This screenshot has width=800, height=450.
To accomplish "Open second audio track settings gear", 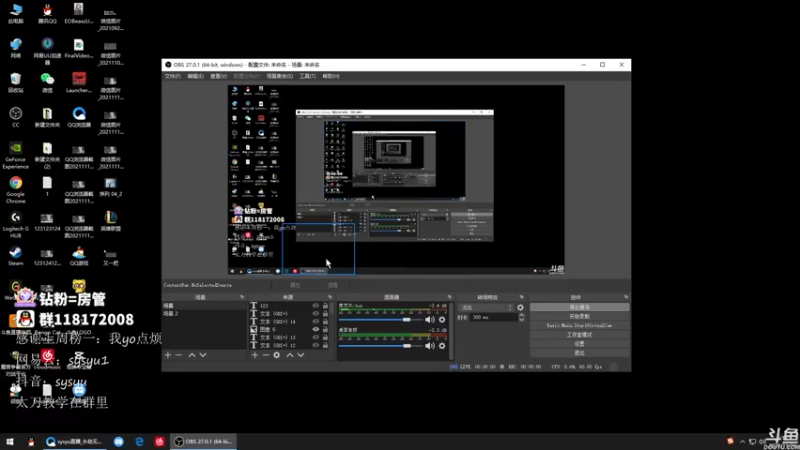I will [x=442, y=345].
